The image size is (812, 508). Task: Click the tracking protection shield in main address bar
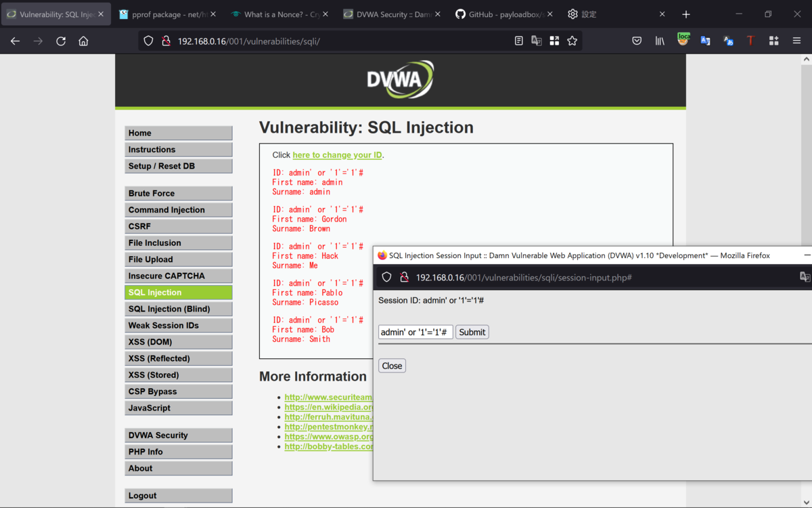(x=148, y=41)
